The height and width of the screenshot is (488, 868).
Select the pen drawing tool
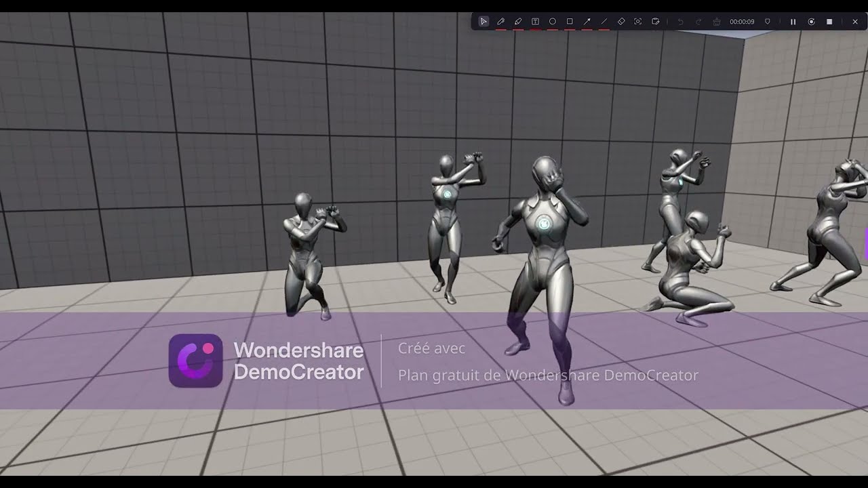tap(500, 22)
